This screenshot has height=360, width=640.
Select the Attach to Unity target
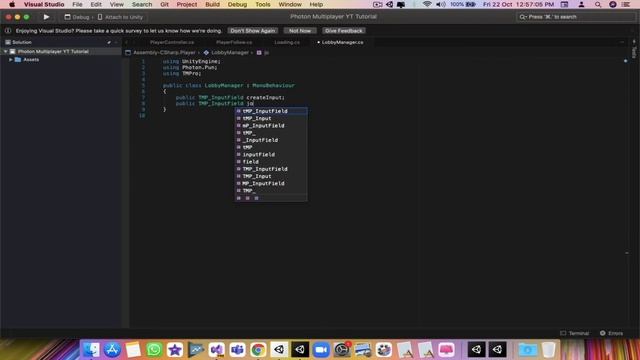tap(120, 17)
